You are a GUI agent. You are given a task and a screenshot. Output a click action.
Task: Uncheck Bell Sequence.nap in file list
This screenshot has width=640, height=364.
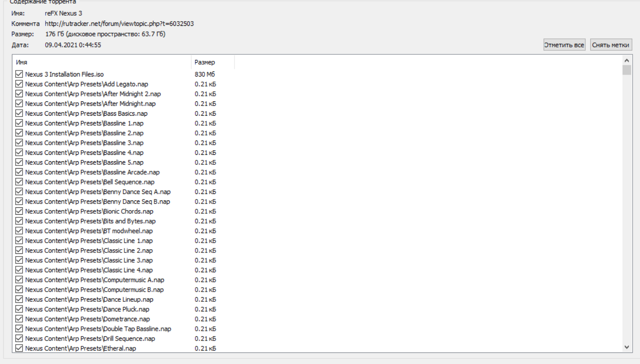click(19, 182)
